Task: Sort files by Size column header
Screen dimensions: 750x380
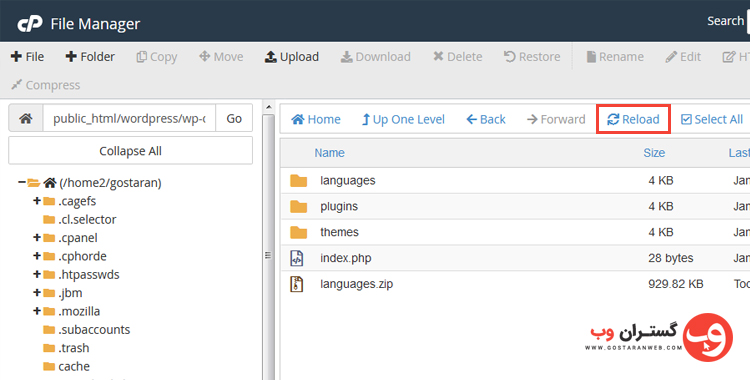Action: tap(654, 153)
